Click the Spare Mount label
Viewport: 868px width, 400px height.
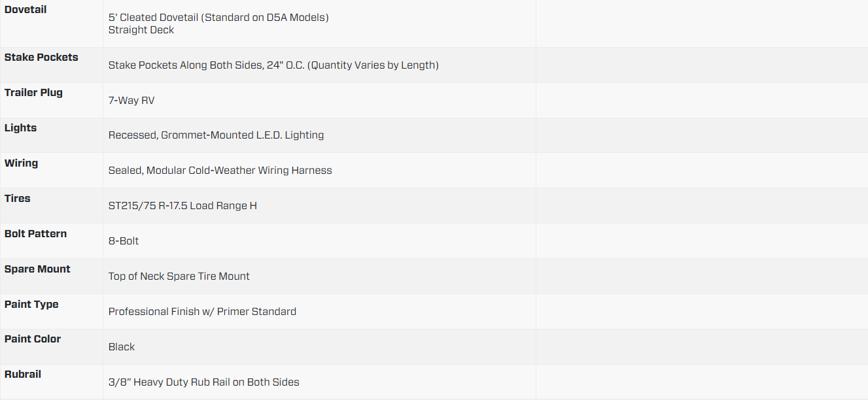pos(37,269)
